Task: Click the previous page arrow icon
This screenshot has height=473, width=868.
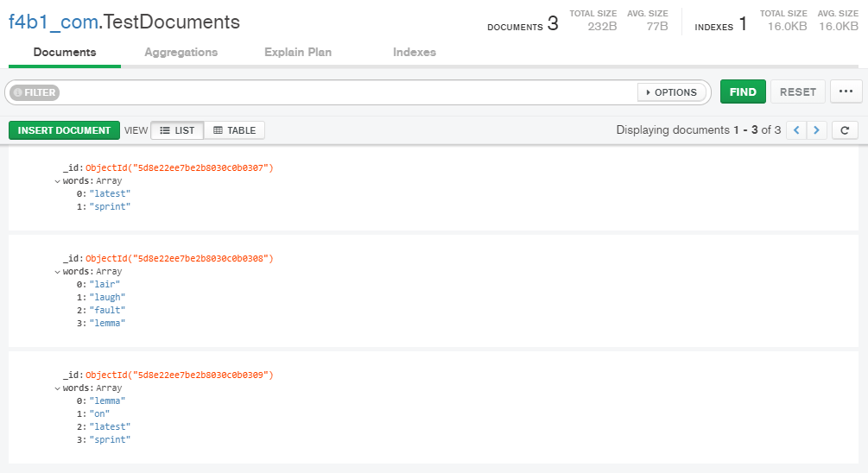Action: 796,130
